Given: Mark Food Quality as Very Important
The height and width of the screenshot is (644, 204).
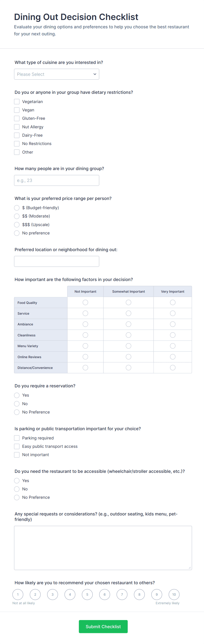Looking at the screenshot, I should 173,303.
